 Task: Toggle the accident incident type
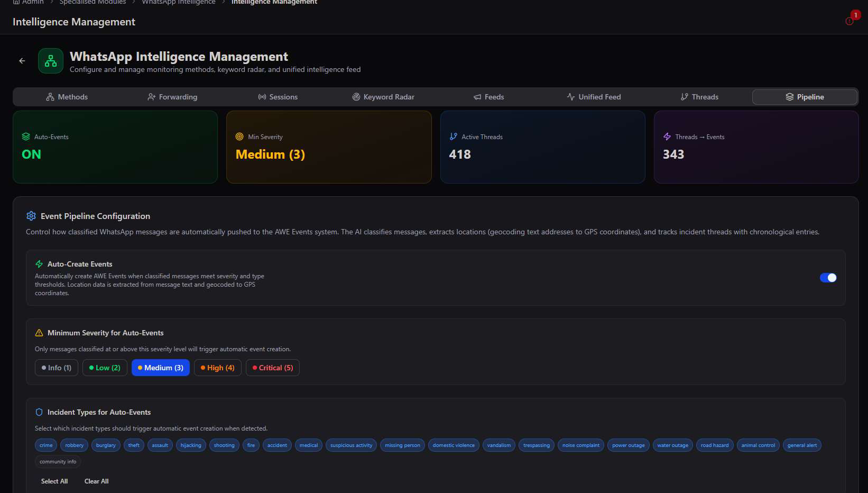coord(277,445)
